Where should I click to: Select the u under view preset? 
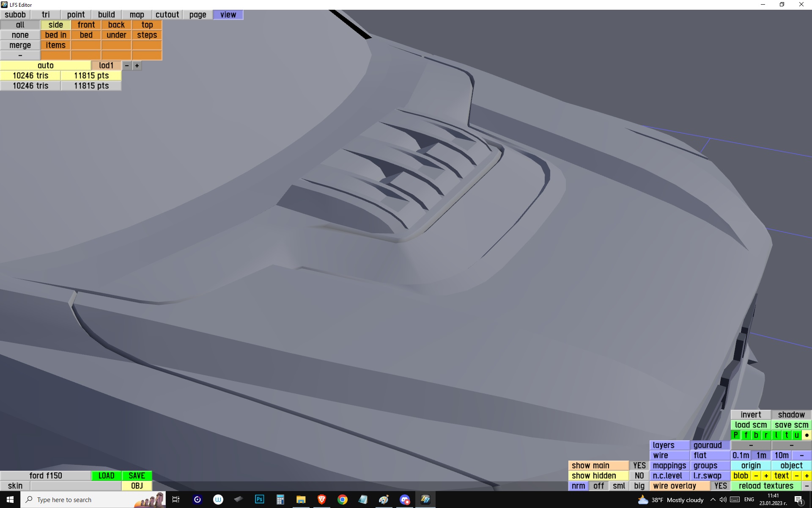796,435
